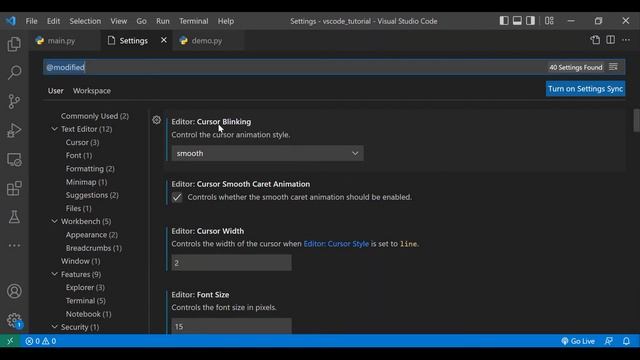Screen dimensions: 640x360
Task: Follow the Editor: Cursor Style link
Action: (336, 244)
